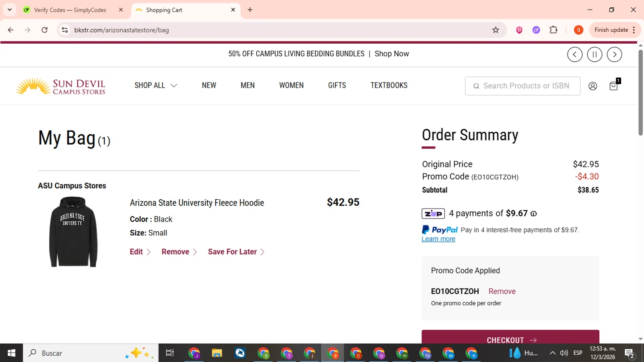Open the TEXTBOOKS menu item
Image resolution: width=644 pixels, height=362 pixels.
389,85
